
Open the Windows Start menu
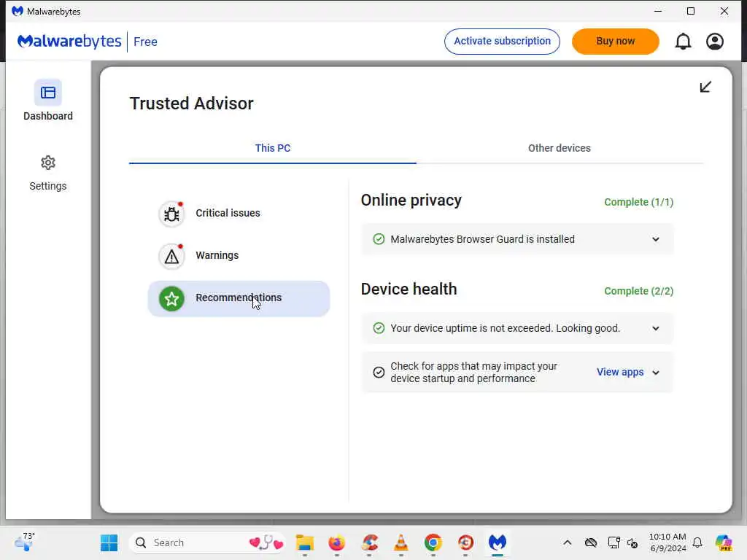click(109, 542)
